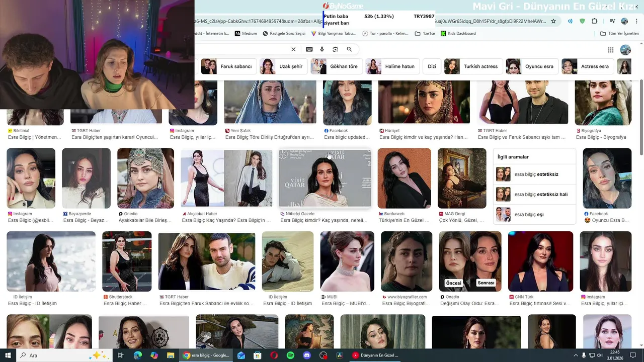Open the Google apps grid
Viewport: 644px width, 362px height.
click(611, 50)
